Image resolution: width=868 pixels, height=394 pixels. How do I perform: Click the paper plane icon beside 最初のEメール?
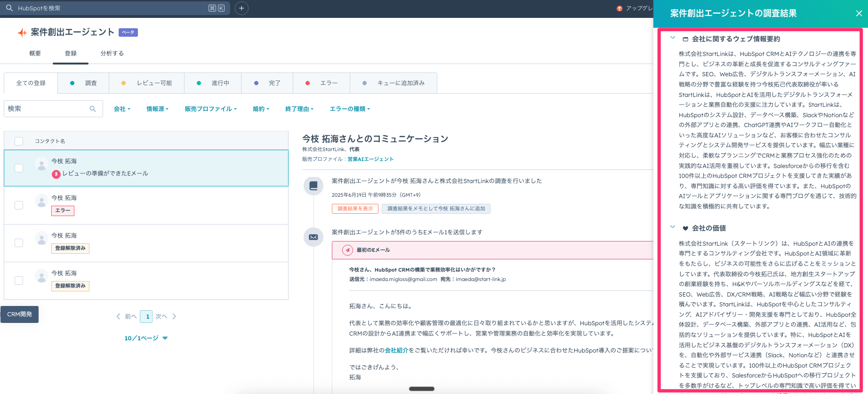347,250
